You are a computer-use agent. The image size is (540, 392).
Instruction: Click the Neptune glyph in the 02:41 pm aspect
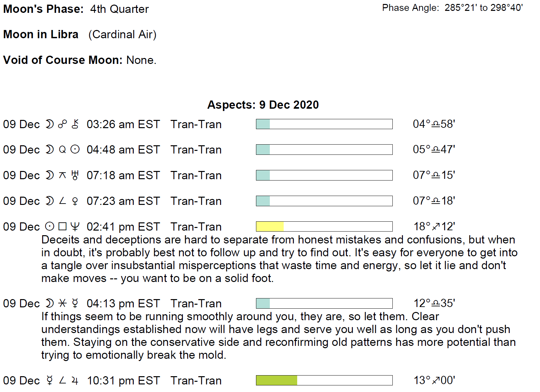coord(75,227)
